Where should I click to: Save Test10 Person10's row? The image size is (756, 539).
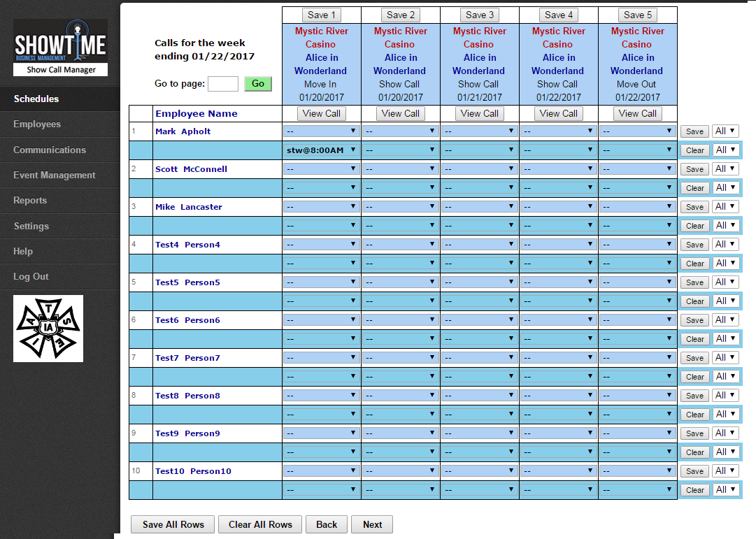click(x=694, y=471)
